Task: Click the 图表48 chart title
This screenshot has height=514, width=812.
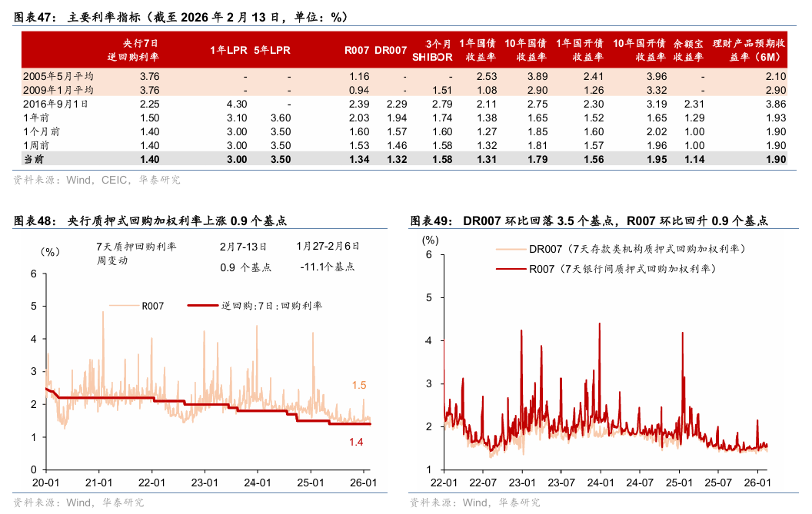Action: tap(151, 220)
